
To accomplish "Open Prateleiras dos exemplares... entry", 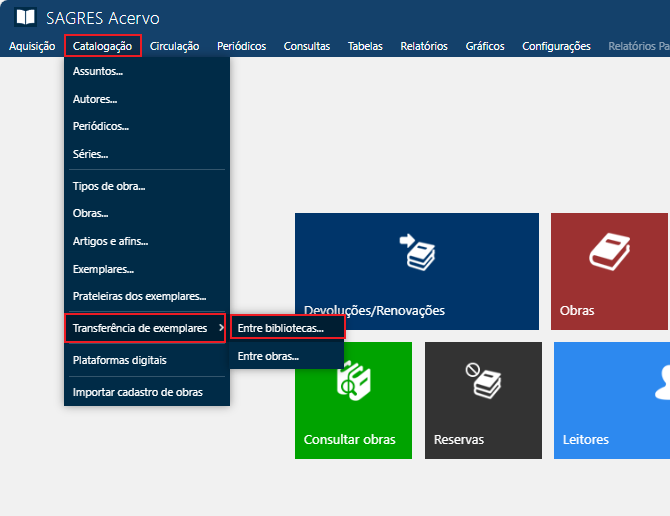I will pos(139,296).
